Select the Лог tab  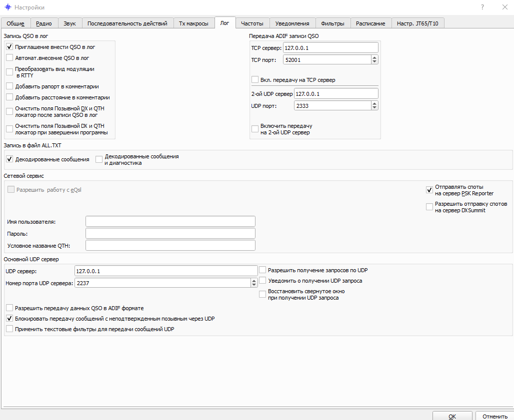tap(225, 23)
